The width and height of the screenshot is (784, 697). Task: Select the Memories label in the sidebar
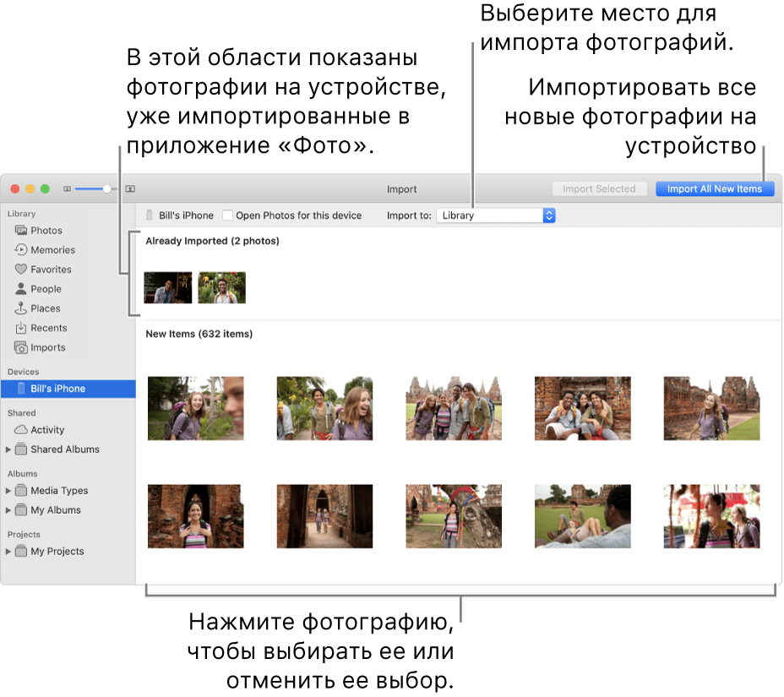click(x=52, y=250)
